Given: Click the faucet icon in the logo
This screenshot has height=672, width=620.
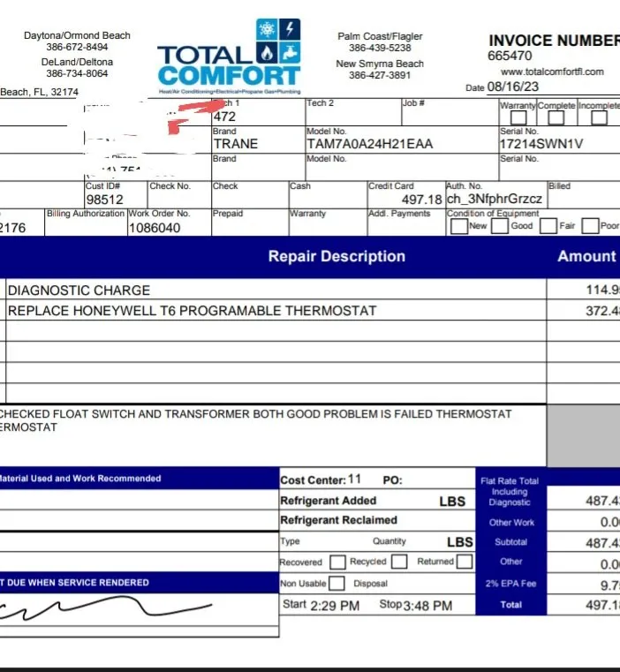Looking at the screenshot, I should pyautogui.click(x=290, y=53).
